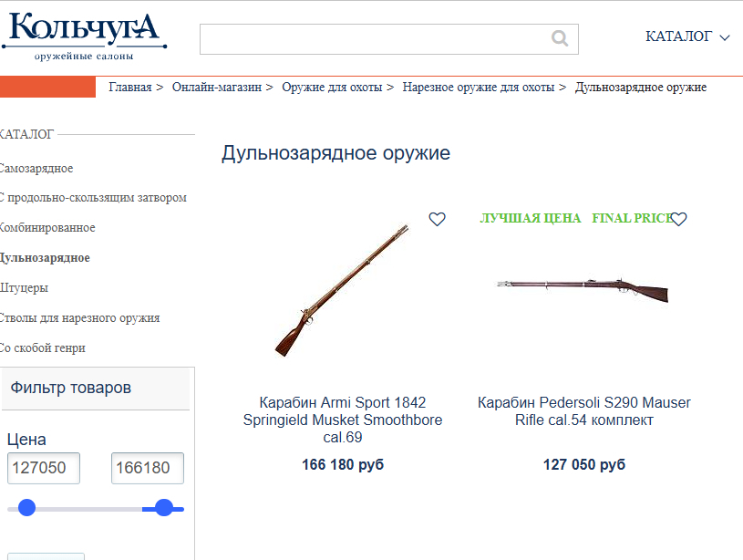Image resolution: width=743 pixels, height=560 pixels.
Task: Click the Armi Sport Springfield Musket image
Action: (x=342, y=290)
